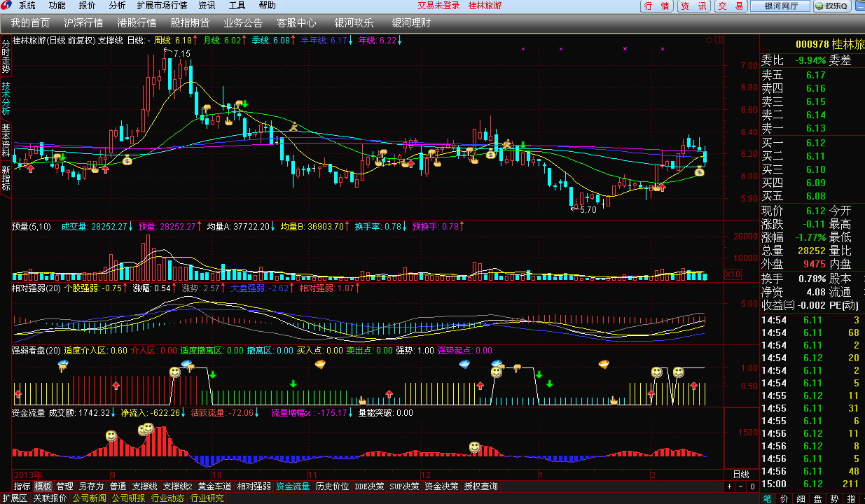Select 基本资料 vertical side tab

click(x=6, y=140)
